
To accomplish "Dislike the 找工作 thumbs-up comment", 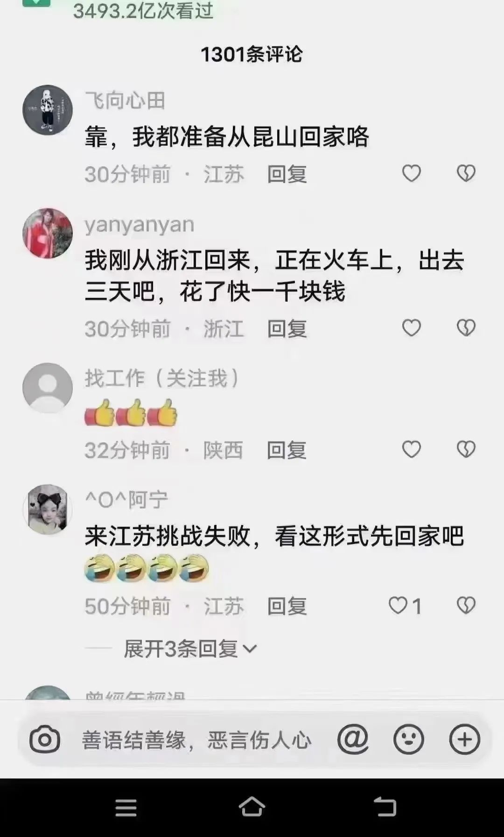I will [x=466, y=449].
